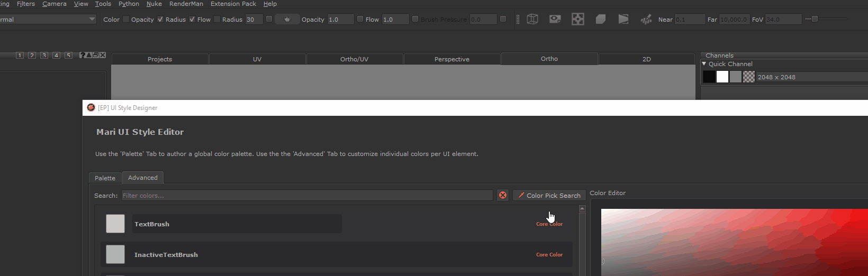The image size is (868, 276).
Task: Click the question mark help icon on panel
Action: pos(82,55)
